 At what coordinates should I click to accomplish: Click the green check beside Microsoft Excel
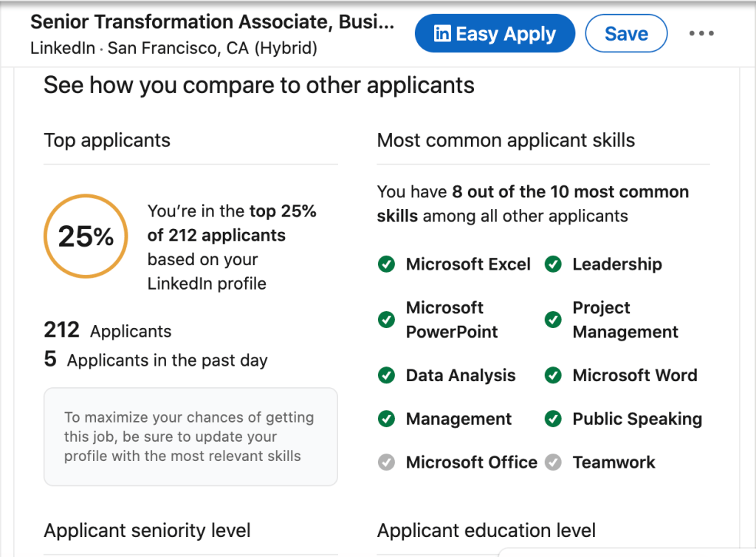tap(386, 264)
